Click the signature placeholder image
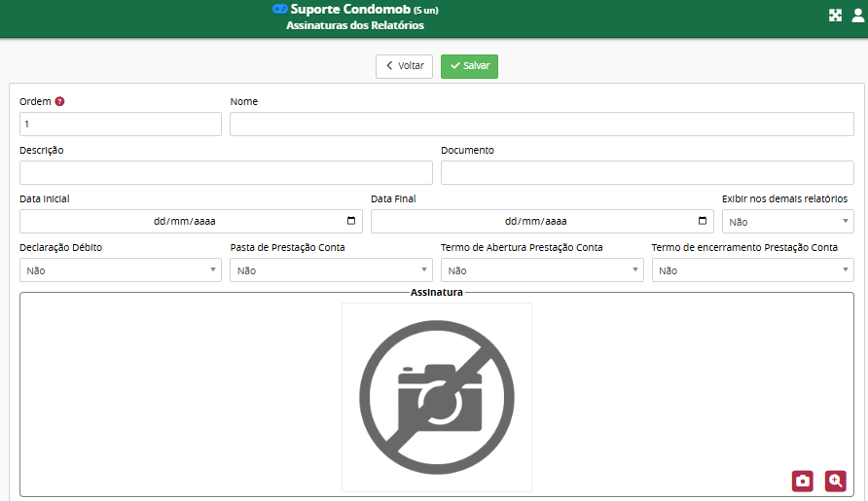The width and height of the screenshot is (868, 501). pos(436,397)
